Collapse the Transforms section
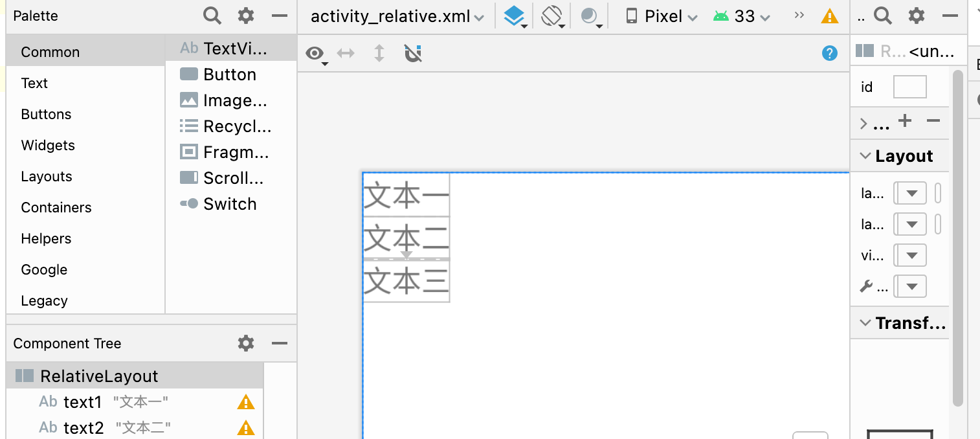Viewport: 980px width, 439px height. (x=865, y=322)
